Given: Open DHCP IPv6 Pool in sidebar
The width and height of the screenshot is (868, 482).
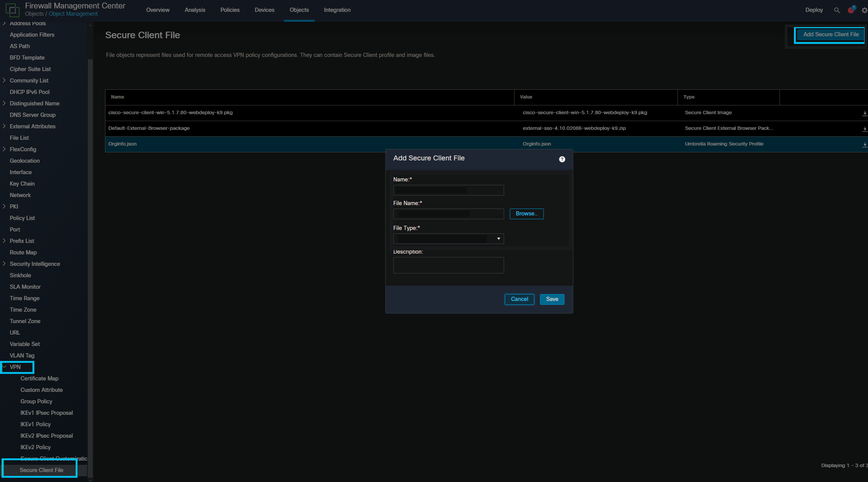Looking at the screenshot, I should click(x=30, y=92).
